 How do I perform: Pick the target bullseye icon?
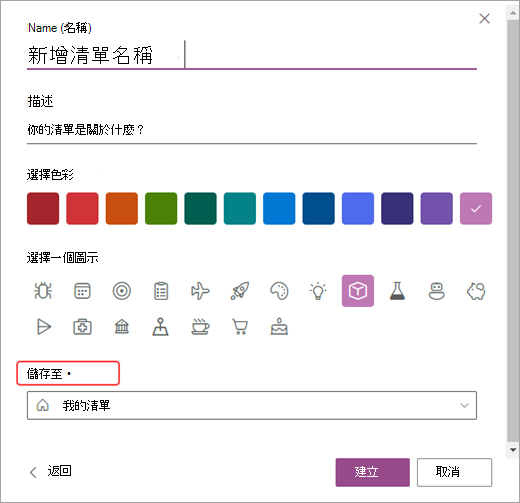(x=122, y=291)
